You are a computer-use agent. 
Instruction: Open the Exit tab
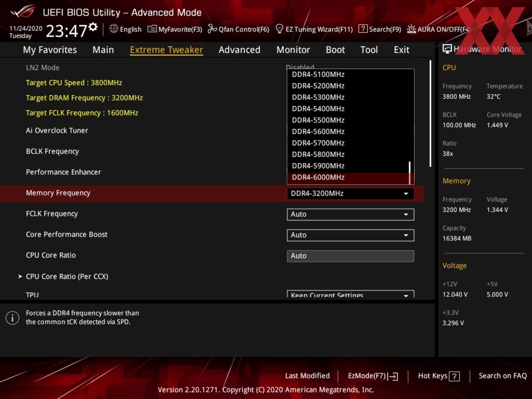point(401,50)
